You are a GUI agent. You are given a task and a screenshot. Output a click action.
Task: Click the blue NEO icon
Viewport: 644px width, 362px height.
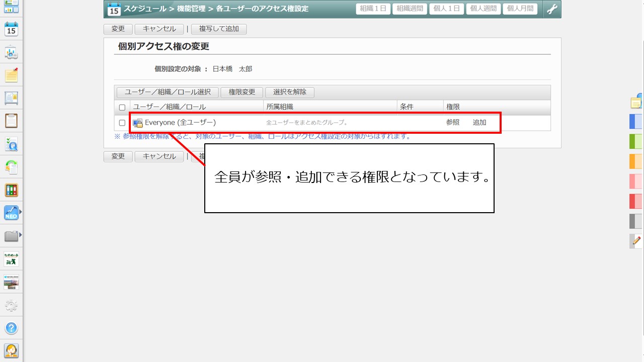click(11, 213)
